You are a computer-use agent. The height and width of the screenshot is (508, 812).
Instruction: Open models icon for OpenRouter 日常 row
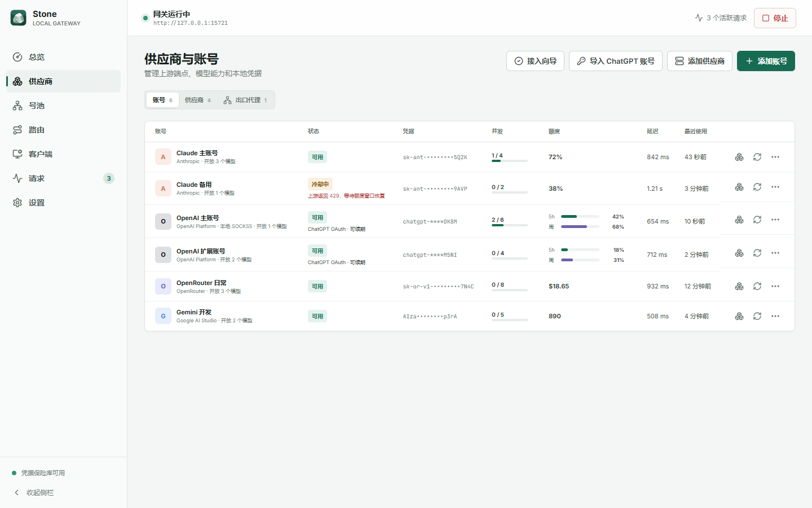coord(739,286)
